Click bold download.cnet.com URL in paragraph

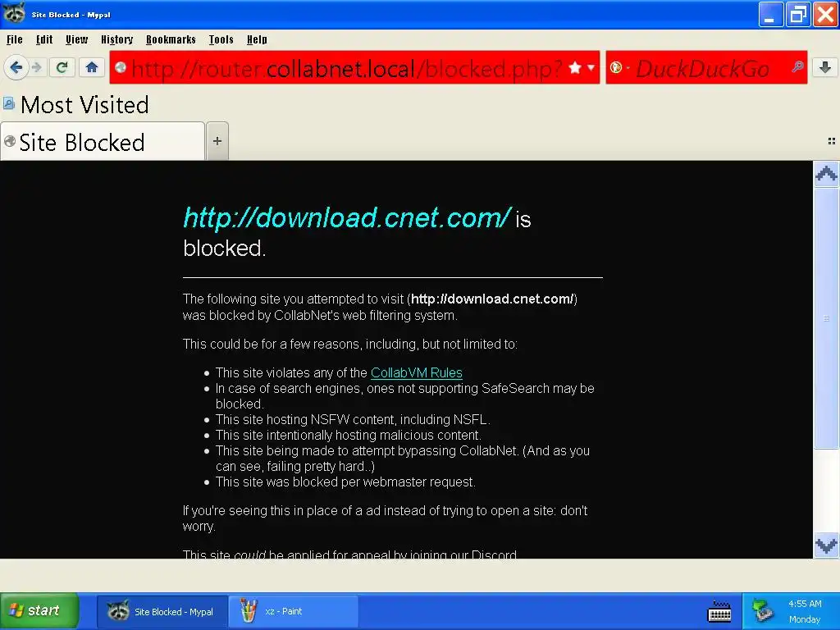click(x=492, y=299)
